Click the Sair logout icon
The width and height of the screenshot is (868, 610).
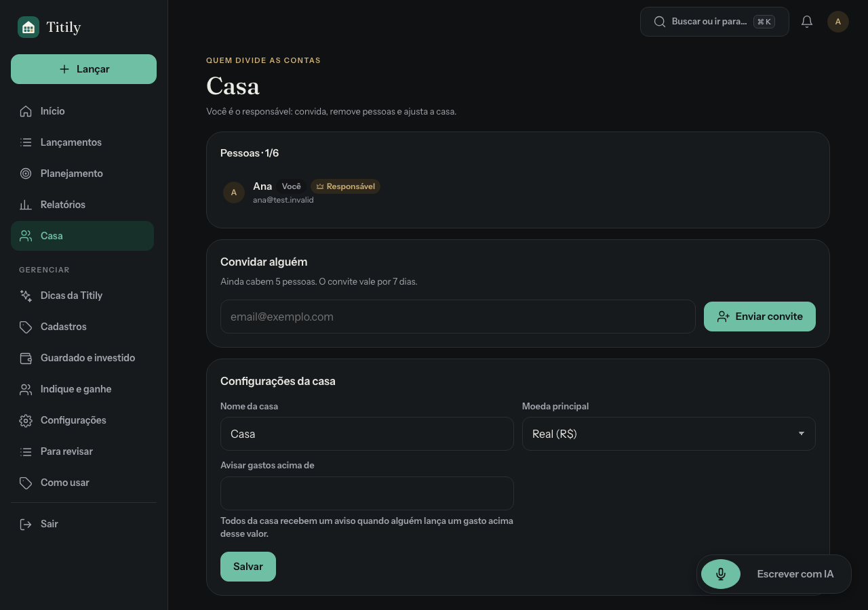click(26, 524)
